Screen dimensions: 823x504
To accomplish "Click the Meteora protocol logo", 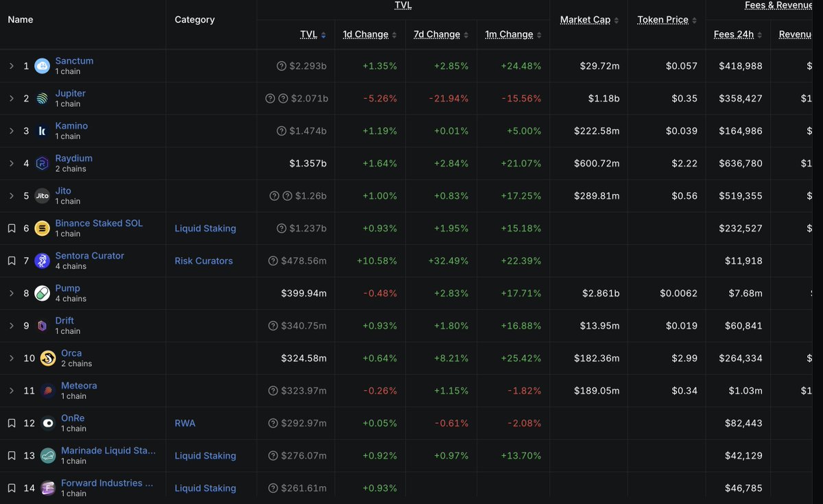I will point(48,390).
